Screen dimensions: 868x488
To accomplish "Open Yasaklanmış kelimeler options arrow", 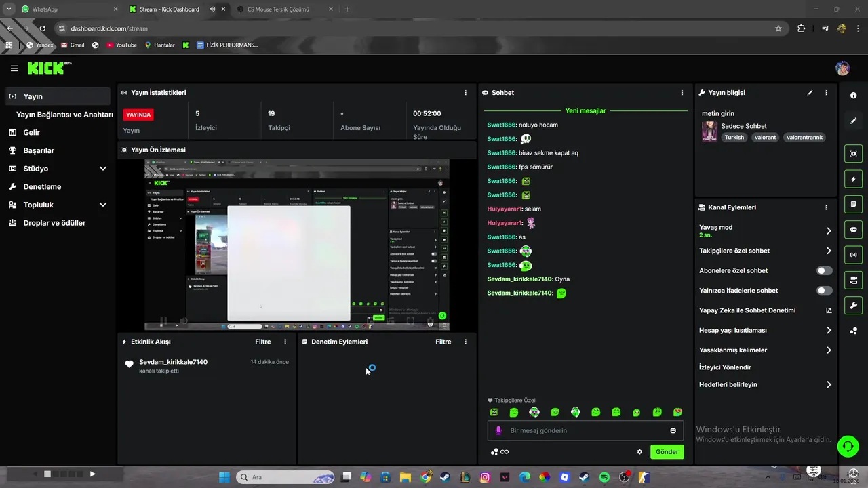I will click(829, 350).
